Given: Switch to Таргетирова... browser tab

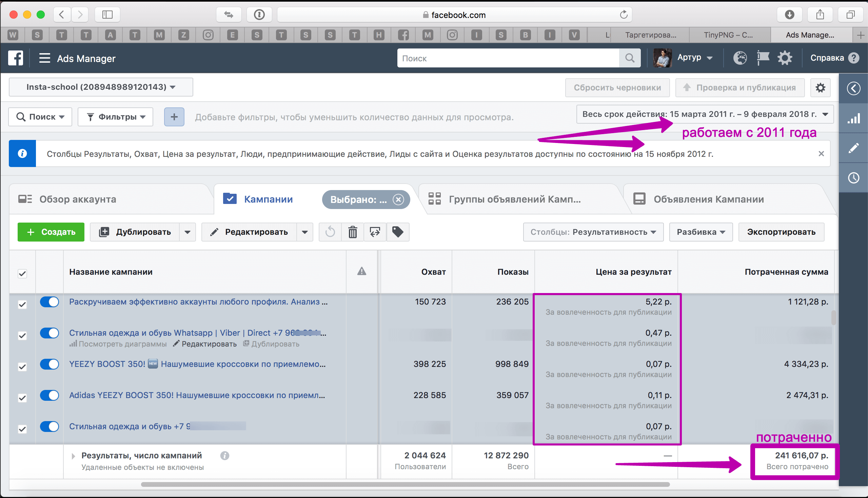Looking at the screenshot, I should 650,35.
